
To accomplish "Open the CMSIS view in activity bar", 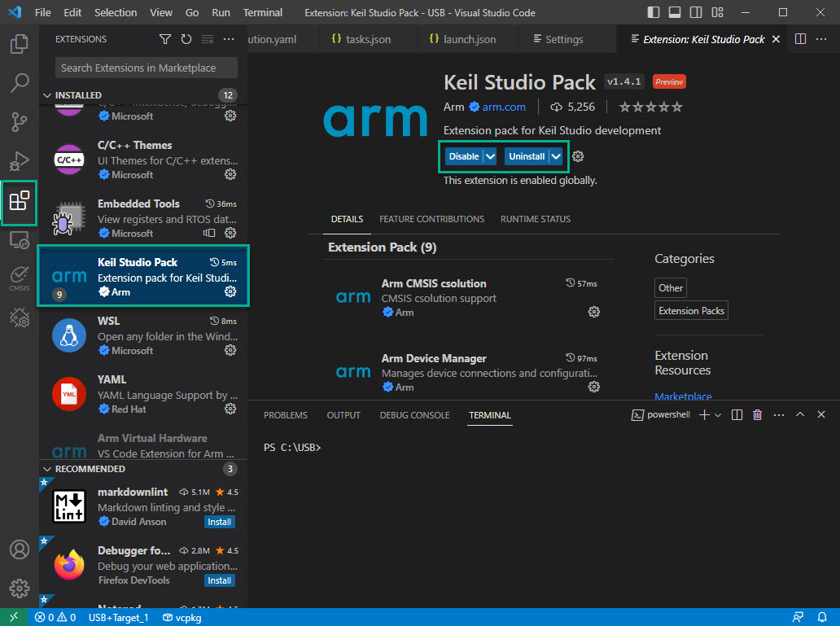I will [20, 278].
